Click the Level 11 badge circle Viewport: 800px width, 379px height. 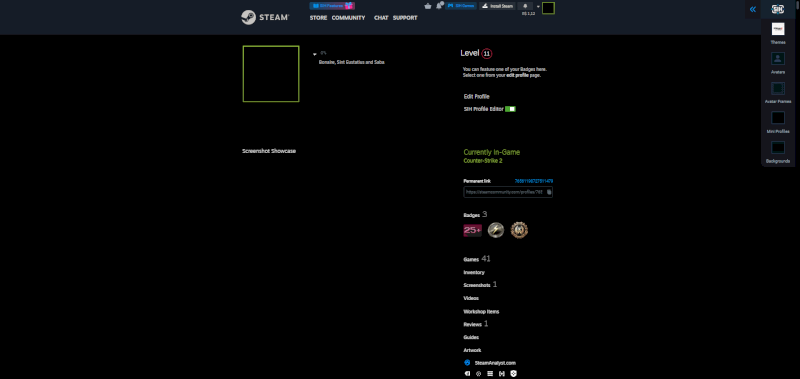point(487,54)
